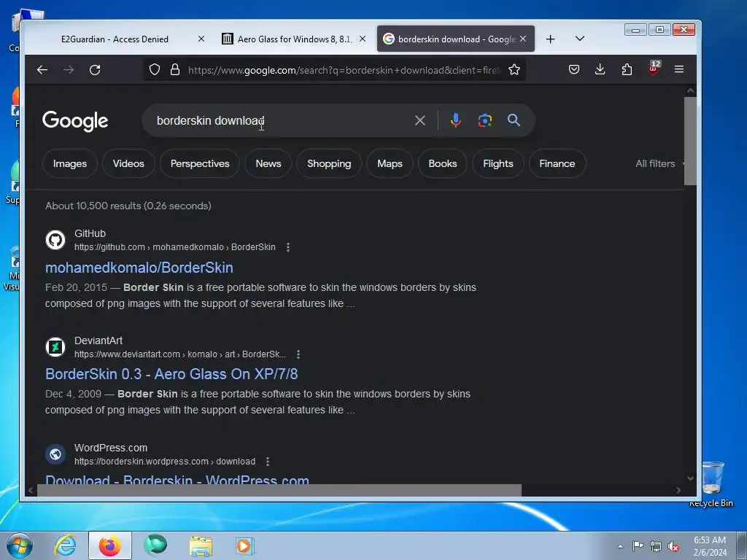Filter results by Books
Screen dimensions: 747x560
(x=443, y=164)
